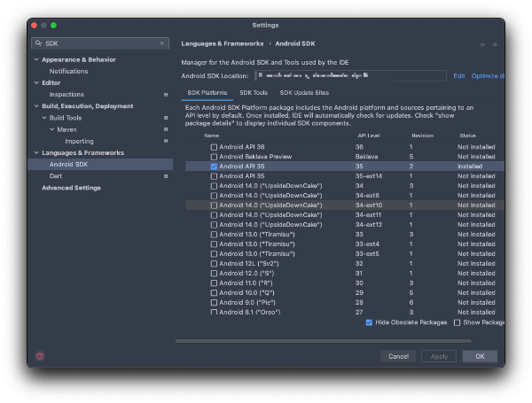This screenshot has width=532, height=403.
Task: Click the project-level icon beside Maven
Action: 166,129
